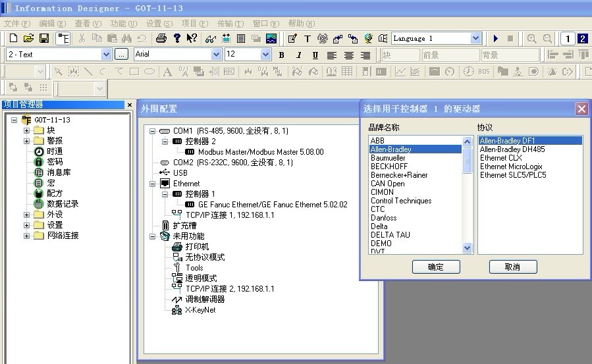Select Allen-Bradley DH485 protocol
The width and height of the screenshot is (592, 364).
[x=512, y=149]
